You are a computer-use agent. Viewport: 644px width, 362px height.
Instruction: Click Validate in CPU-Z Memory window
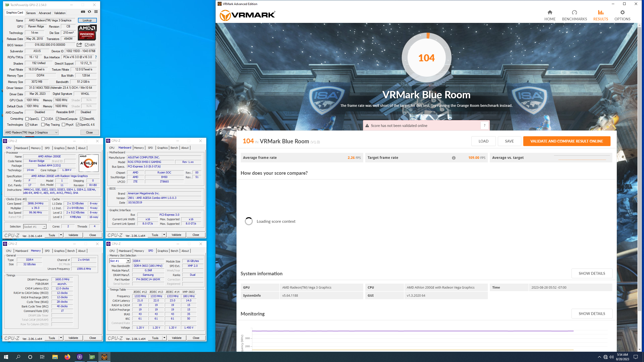[73, 338]
